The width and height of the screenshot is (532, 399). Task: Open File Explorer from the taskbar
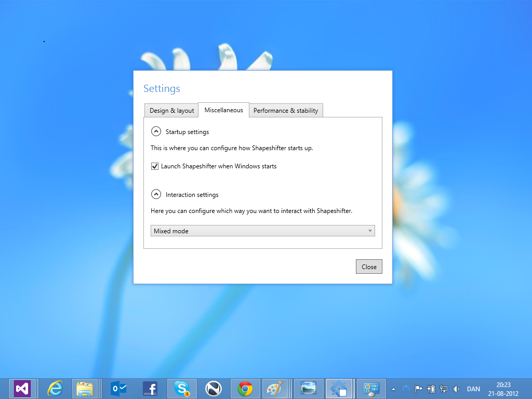point(85,389)
